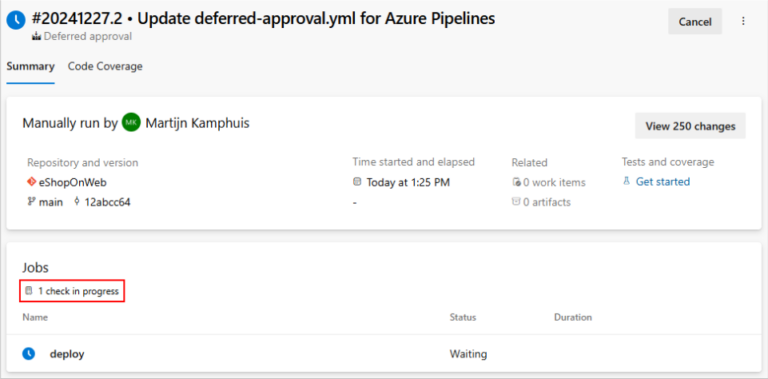Screen dimensions: 768x379
Task: Switch to the Code Coverage tab
Action: 105,66
